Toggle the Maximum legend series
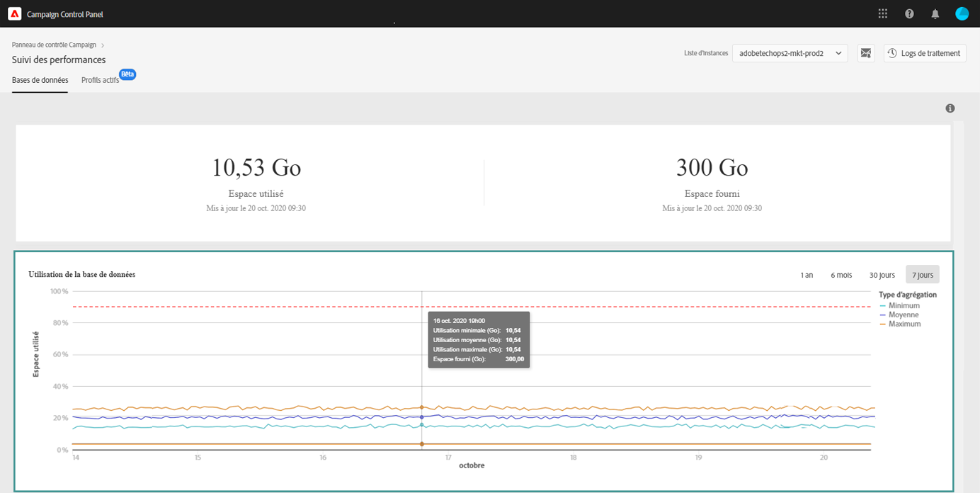 [900, 324]
